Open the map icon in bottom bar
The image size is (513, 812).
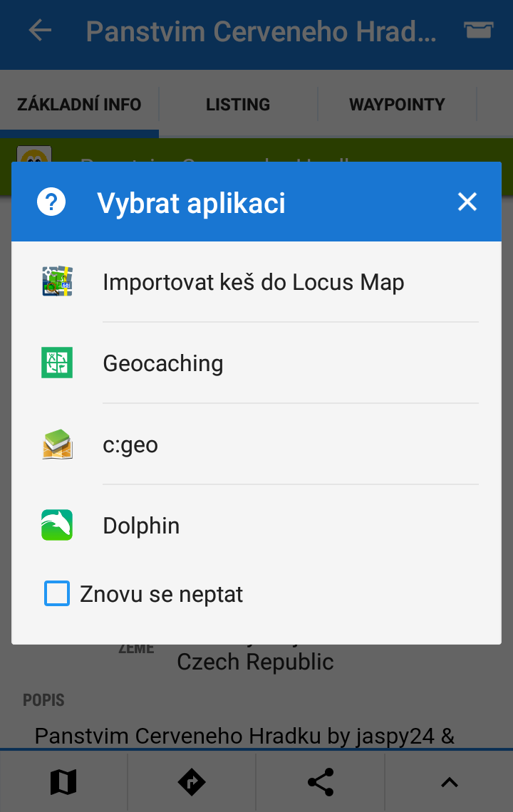pos(63,782)
